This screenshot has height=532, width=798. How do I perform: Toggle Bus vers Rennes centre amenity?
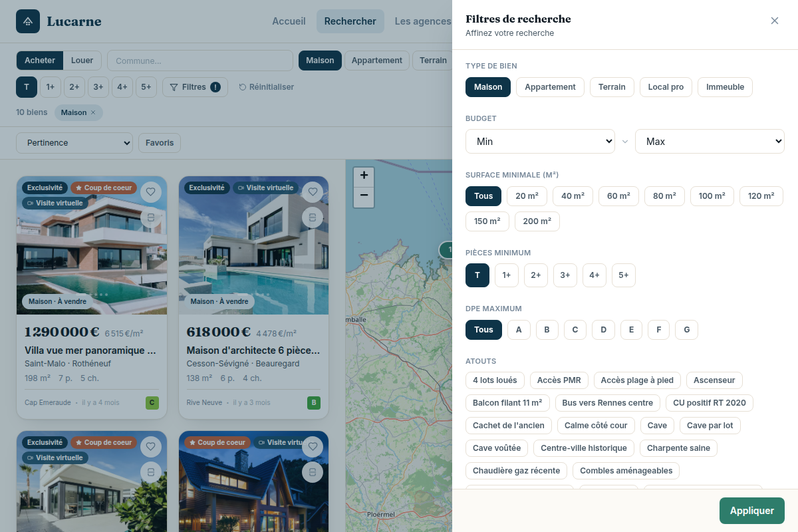[608, 403]
